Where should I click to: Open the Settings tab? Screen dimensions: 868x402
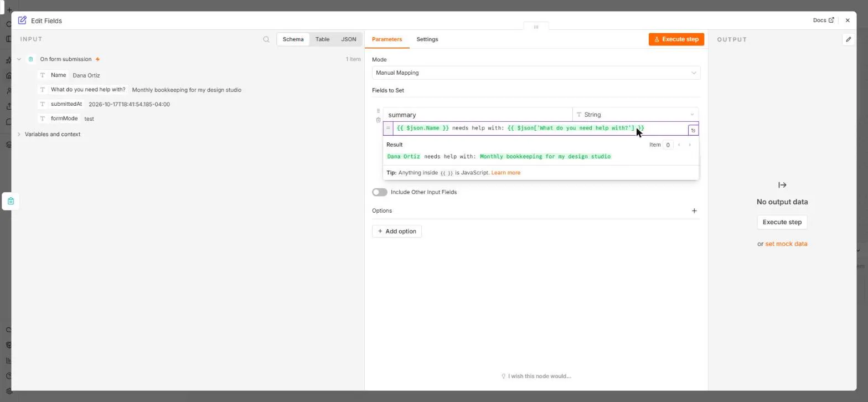(x=427, y=39)
